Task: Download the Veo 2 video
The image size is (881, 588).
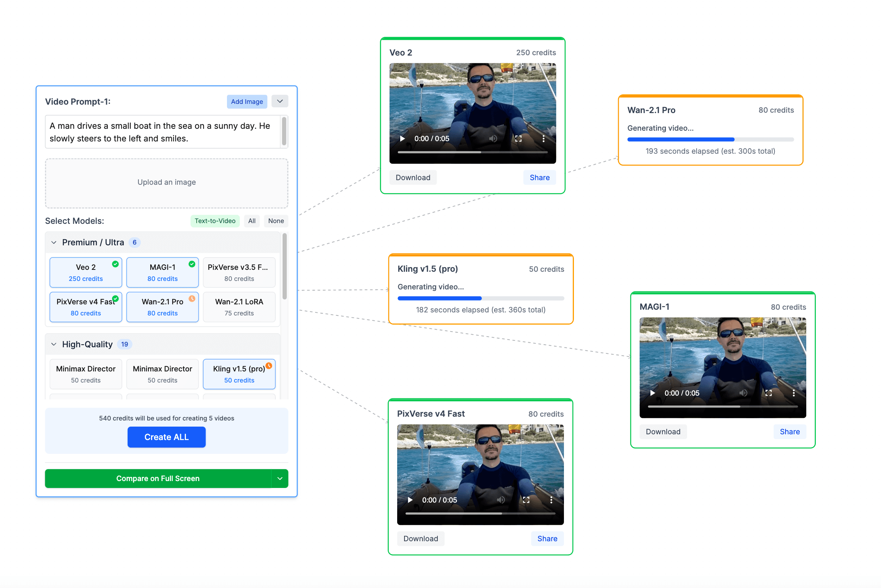Action: (x=413, y=177)
